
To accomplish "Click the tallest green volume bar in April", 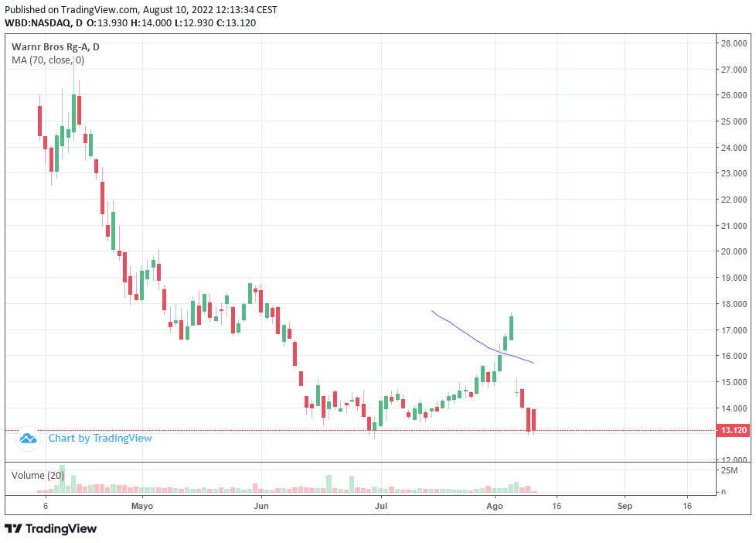I will (x=62, y=478).
